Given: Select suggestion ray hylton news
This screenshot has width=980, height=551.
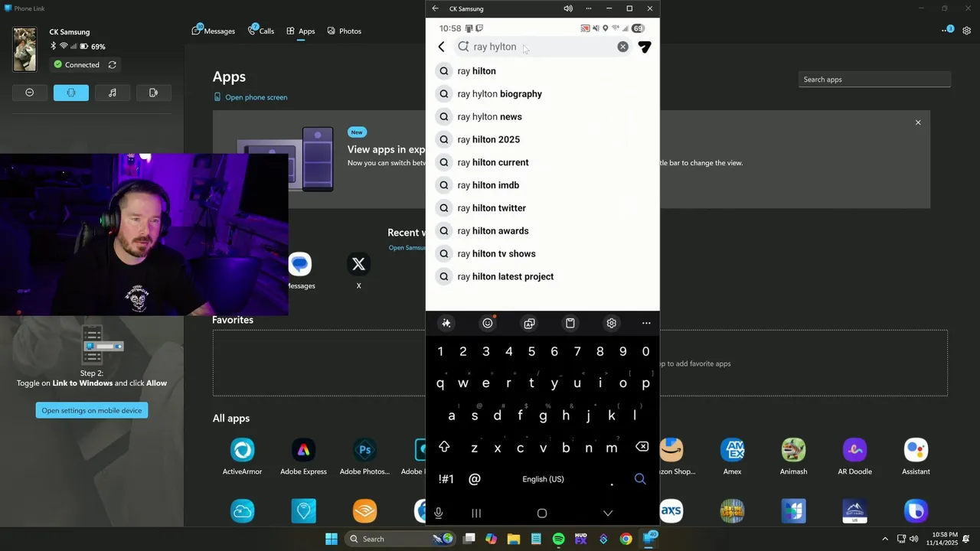Looking at the screenshot, I should point(542,117).
